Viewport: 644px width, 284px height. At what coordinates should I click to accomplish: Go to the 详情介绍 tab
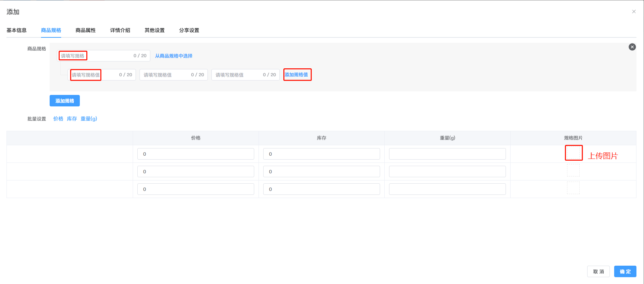point(120,30)
